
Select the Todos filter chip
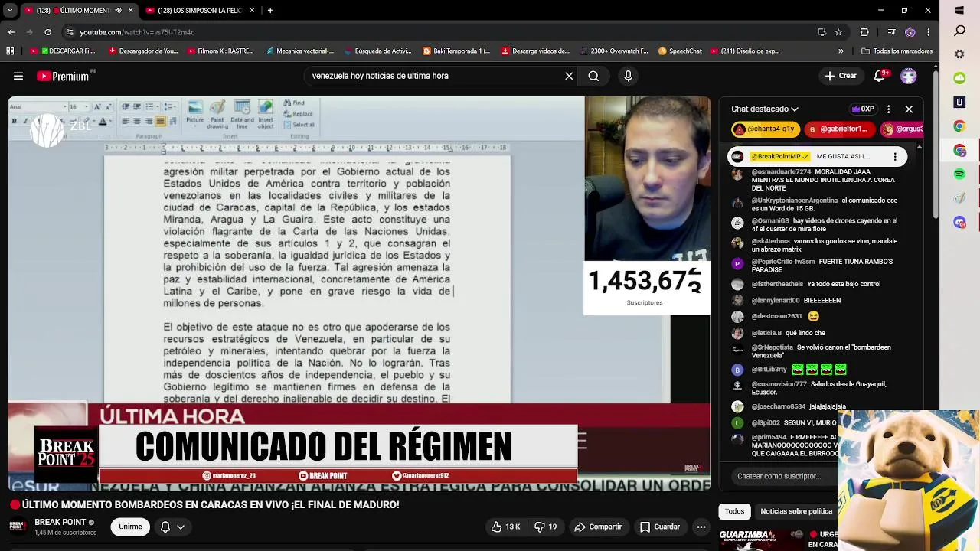[x=734, y=511]
